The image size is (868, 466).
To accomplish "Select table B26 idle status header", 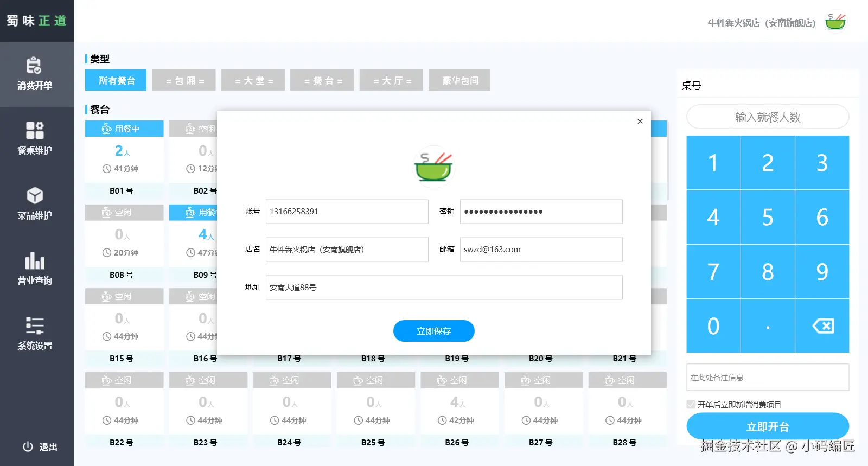I will [459, 380].
